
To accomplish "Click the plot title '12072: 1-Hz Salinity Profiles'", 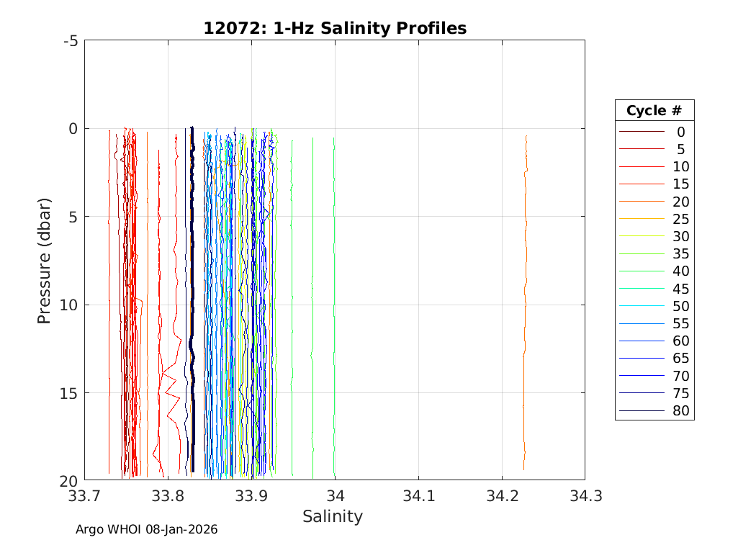I will click(335, 28).
